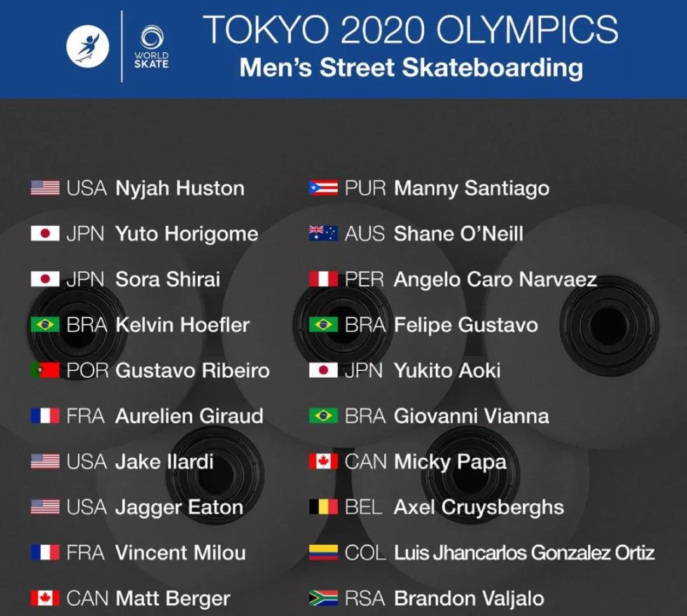The height and width of the screenshot is (616, 687).
Task: Click the Brazil flag next to Kelvin Hoefler
Action: [x=45, y=325]
